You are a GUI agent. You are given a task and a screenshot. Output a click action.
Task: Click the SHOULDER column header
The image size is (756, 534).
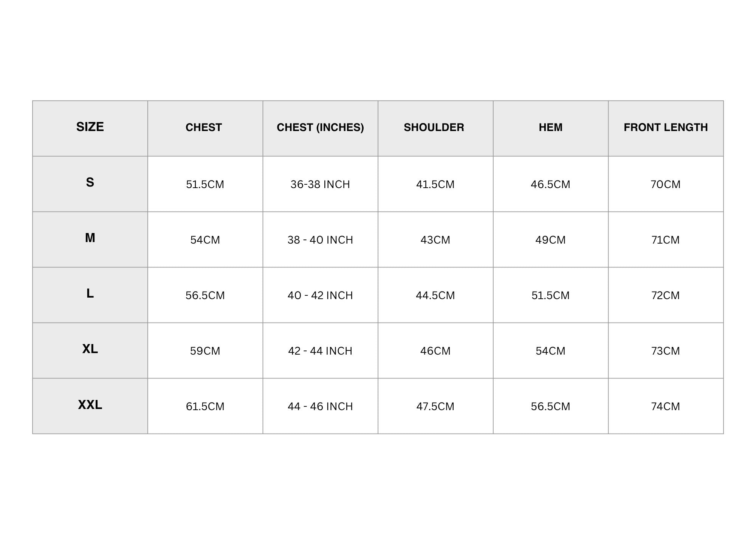(x=434, y=128)
